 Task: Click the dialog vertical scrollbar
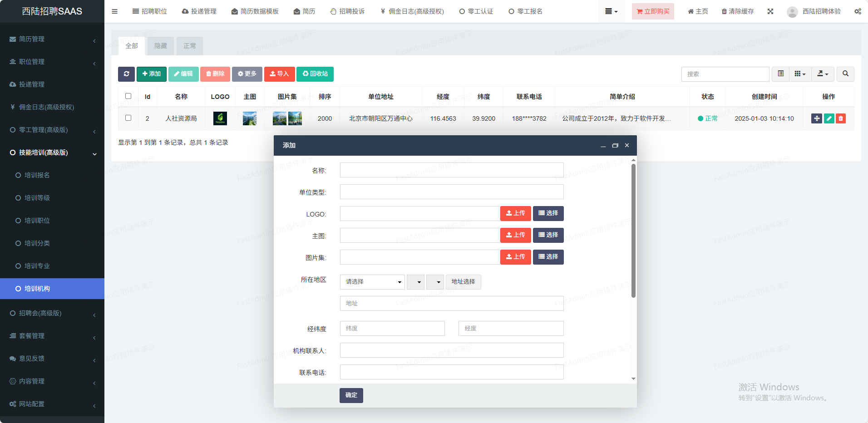click(x=633, y=231)
